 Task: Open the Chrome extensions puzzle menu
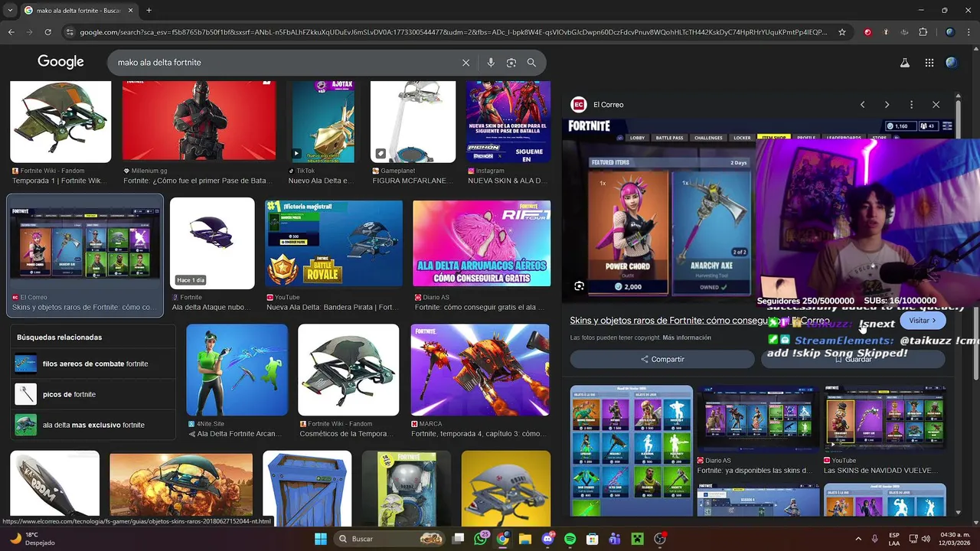(x=923, y=32)
